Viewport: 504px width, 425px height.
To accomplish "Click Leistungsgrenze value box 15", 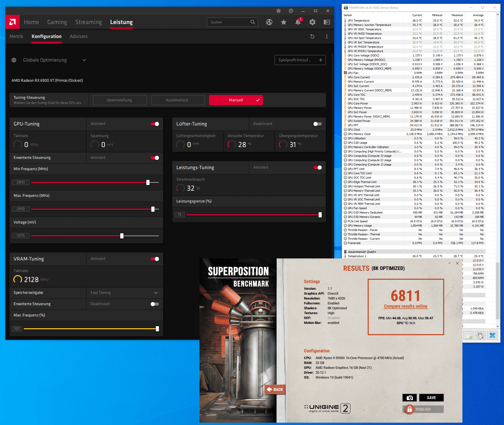I will [x=180, y=215].
